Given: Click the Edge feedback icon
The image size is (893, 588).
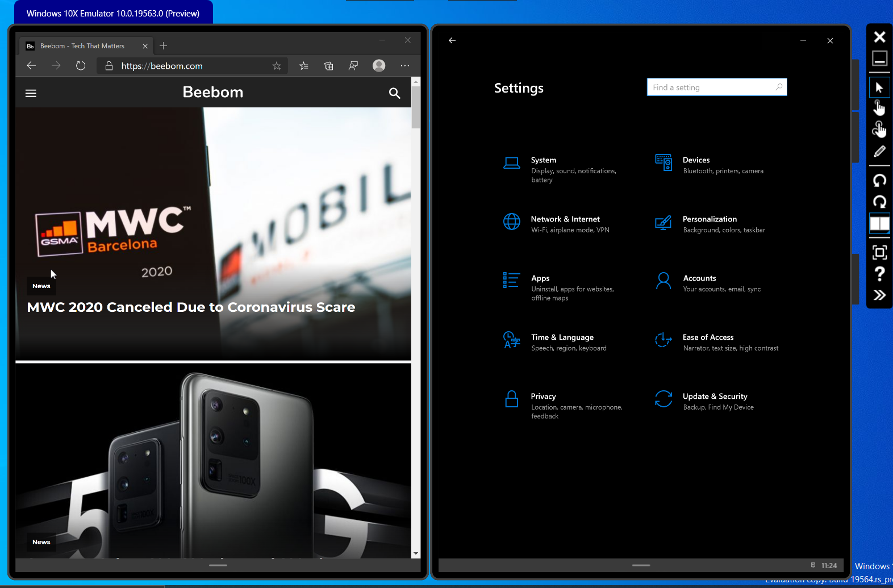Looking at the screenshot, I should pyautogui.click(x=353, y=66).
